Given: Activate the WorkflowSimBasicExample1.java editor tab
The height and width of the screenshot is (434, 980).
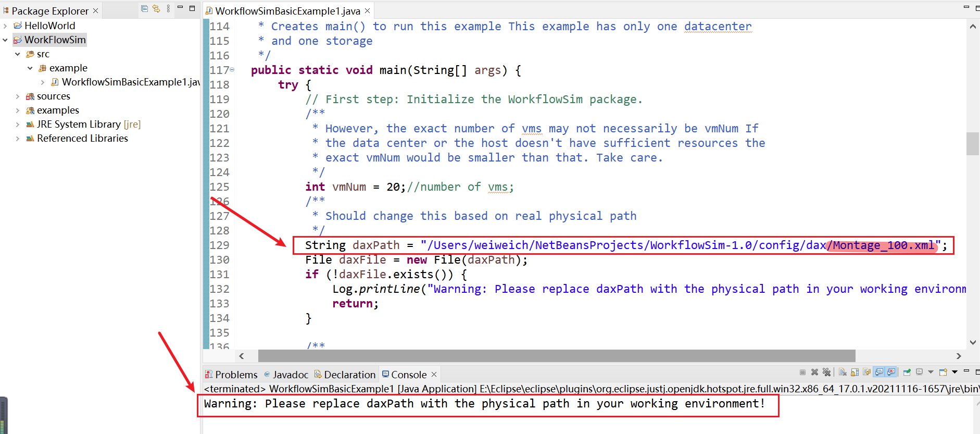Looking at the screenshot, I should pos(287,11).
